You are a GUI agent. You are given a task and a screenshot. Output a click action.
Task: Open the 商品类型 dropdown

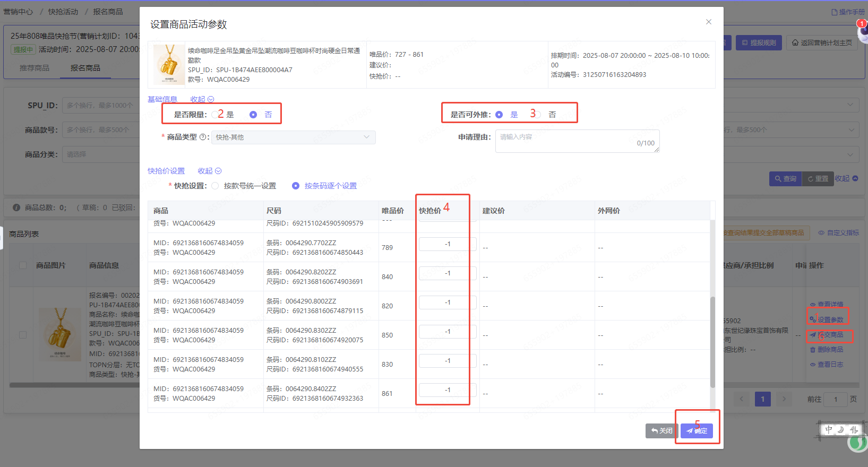click(x=293, y=137)
